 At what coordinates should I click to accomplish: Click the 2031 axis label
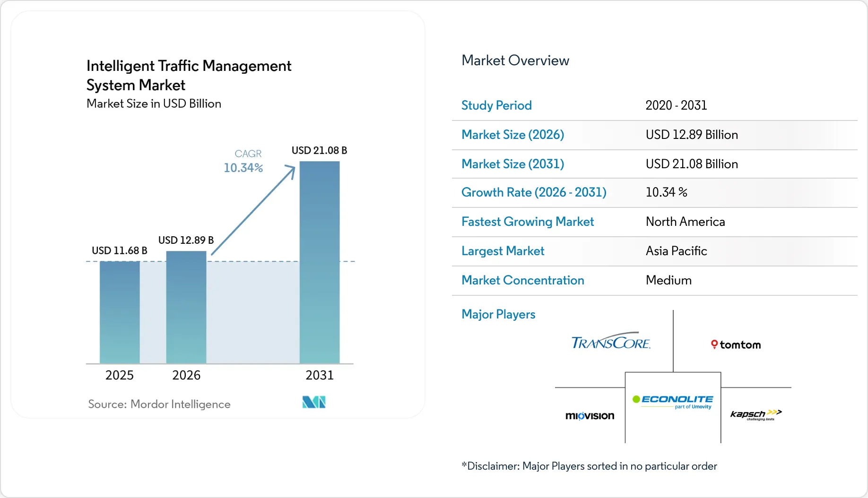click(x=320, y=375)
